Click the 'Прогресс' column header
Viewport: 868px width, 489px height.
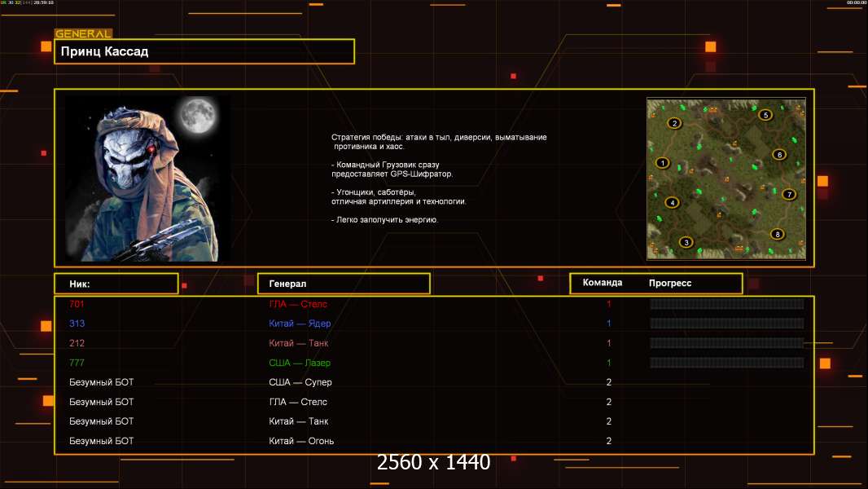(x=670, y=283)
